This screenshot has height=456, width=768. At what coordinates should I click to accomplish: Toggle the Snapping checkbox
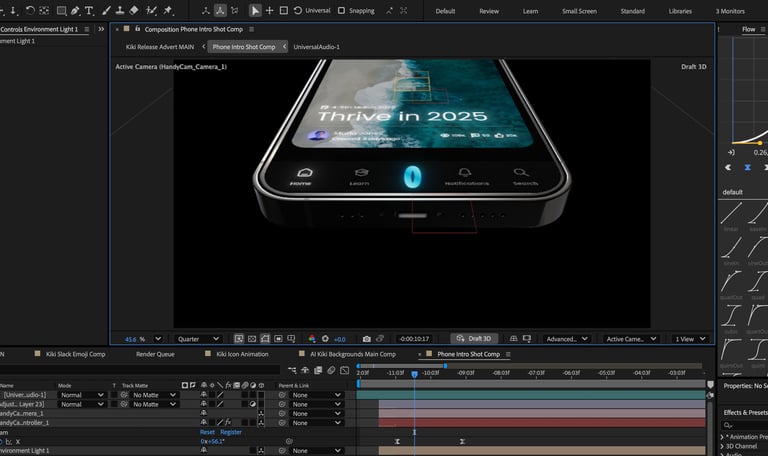coord(341,10)
